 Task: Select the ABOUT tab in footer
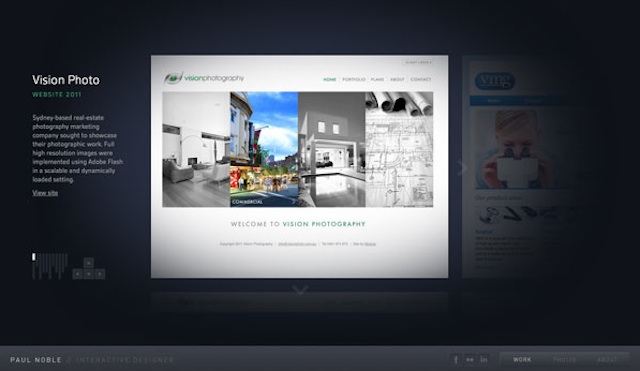coord(607,360)
